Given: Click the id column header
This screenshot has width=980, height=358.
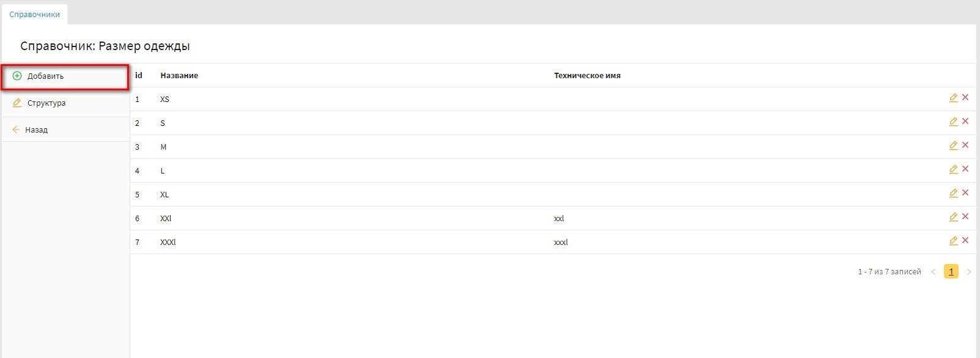Looking at the screenshot, I should [139, 76].
